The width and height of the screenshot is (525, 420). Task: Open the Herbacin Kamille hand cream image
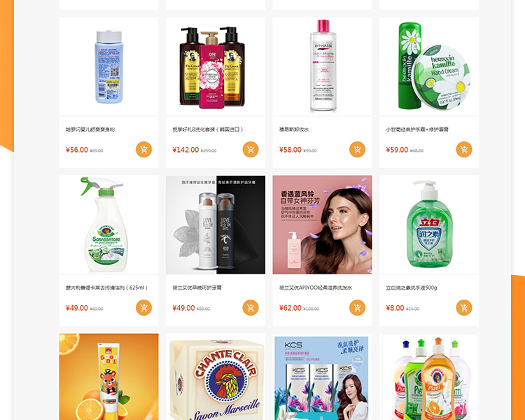tap(429, 66)
